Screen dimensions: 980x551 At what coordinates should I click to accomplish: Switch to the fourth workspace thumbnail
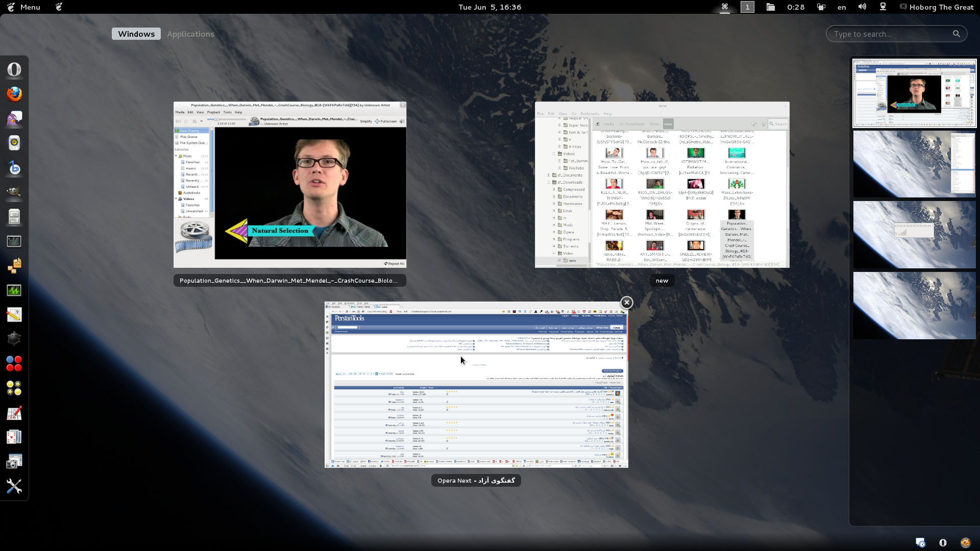tap(914, 305)
